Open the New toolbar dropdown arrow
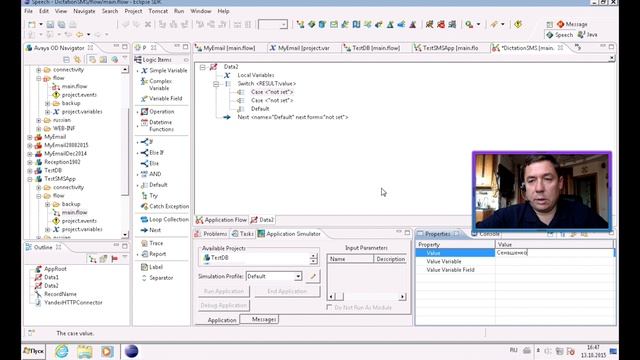Viewport: 640px width, 360px height. [x=41, y=24]
